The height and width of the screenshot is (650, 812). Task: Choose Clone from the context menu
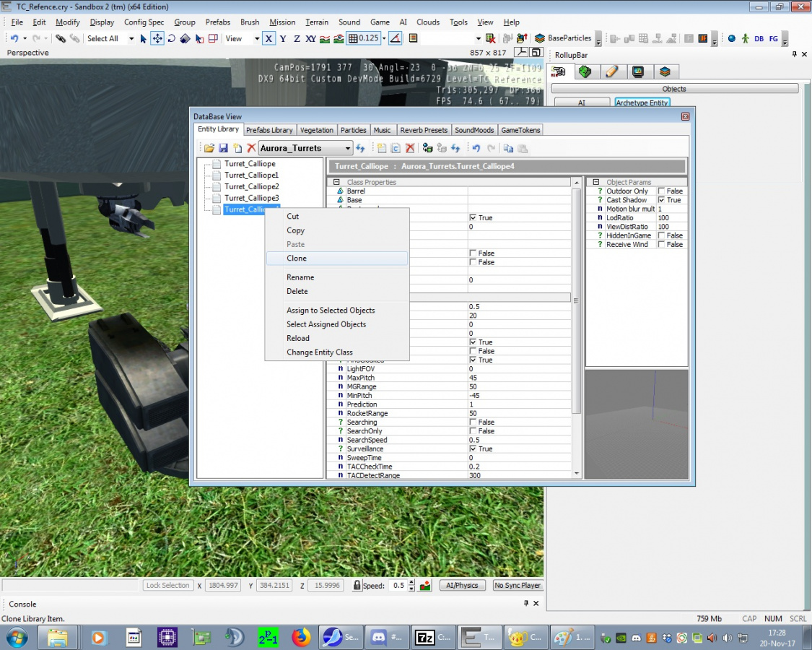click(x=297, y=259)
